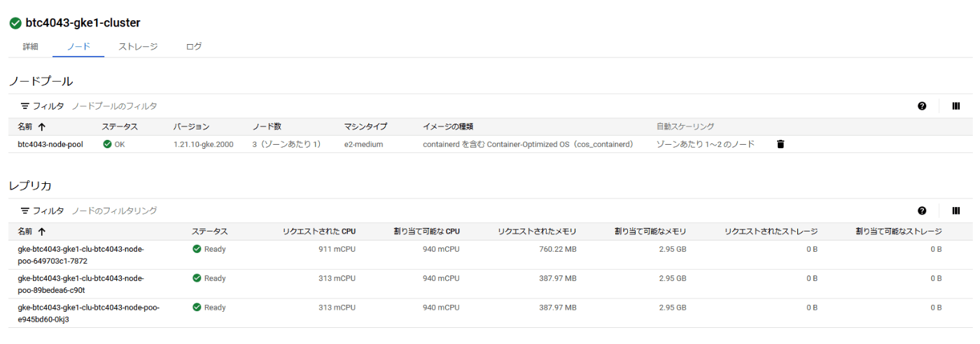
Task: Open column display options for node pools
Action: [956, 106]
